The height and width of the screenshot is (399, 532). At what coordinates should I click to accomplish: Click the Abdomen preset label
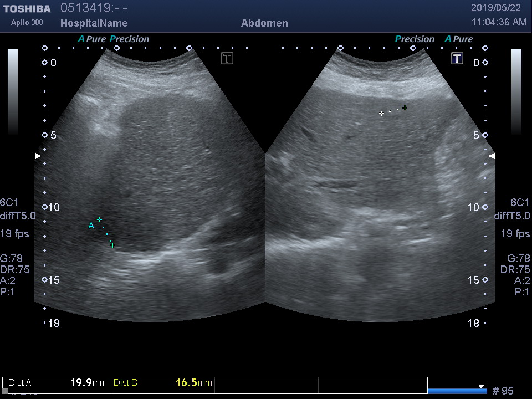(x=264, y=23)
